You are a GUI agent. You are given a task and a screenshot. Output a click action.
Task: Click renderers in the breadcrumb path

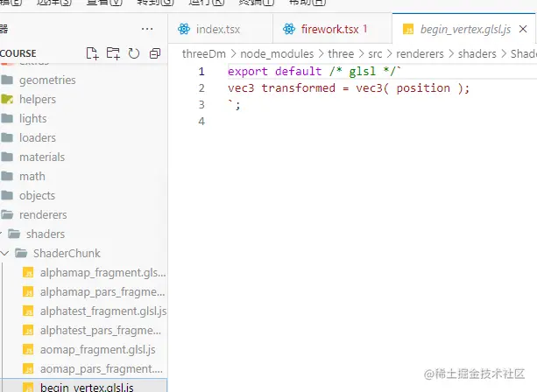(x=420, y=53)
